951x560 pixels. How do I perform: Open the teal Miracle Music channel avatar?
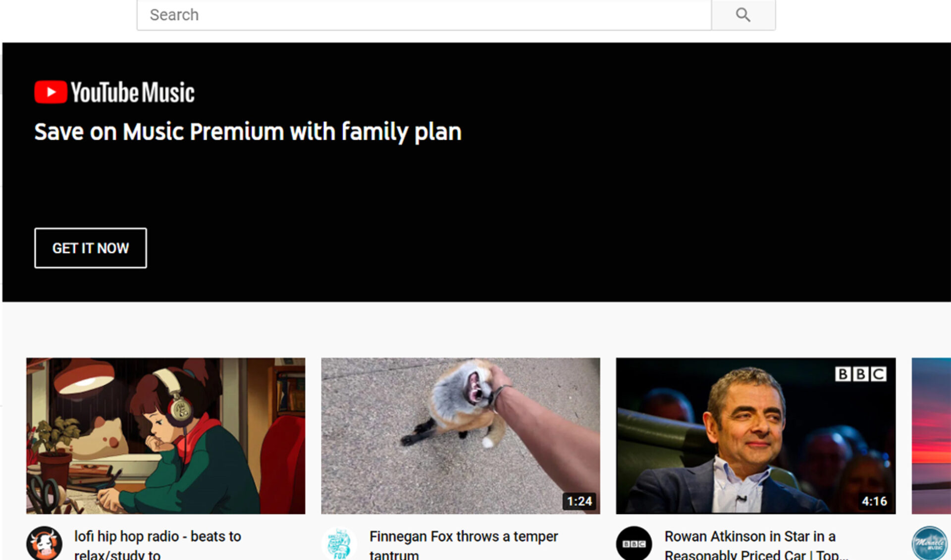929,543
